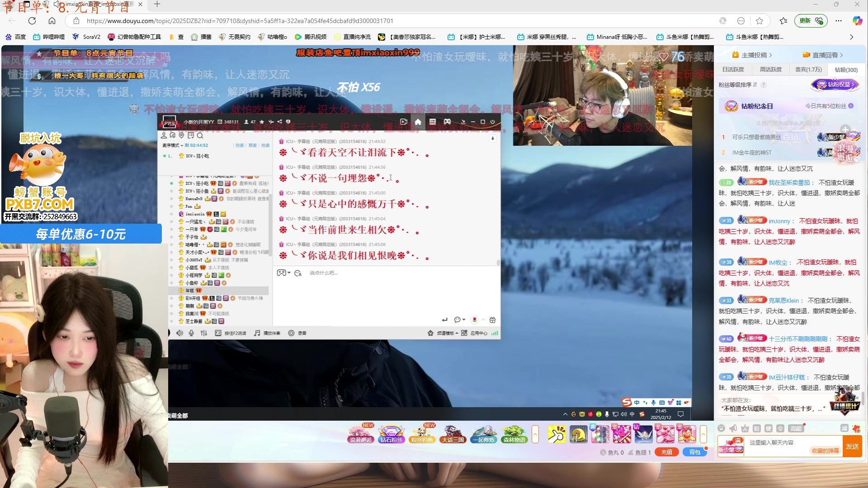
Task: Close the imxiaoxin live stream tab
Action: point(140,4)
